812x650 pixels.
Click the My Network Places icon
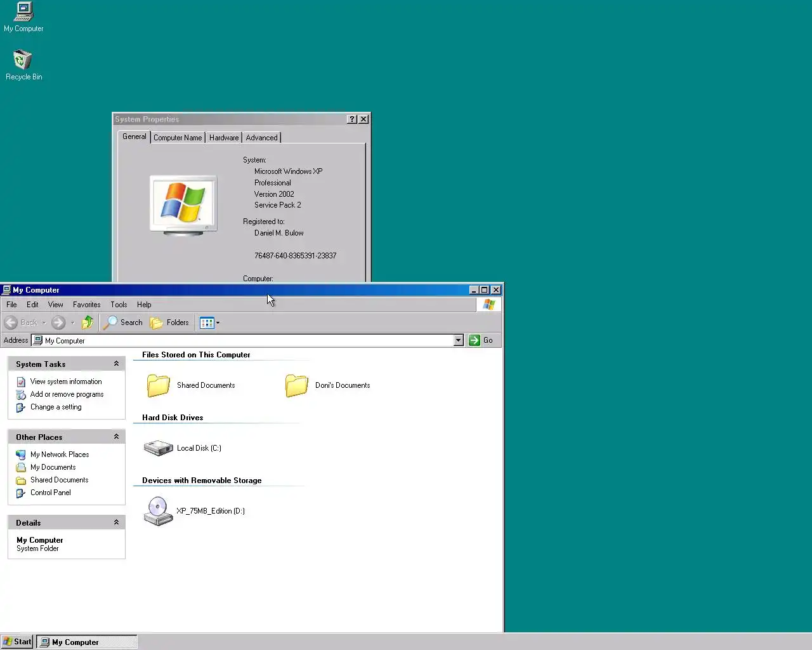(x=21, y=454)
